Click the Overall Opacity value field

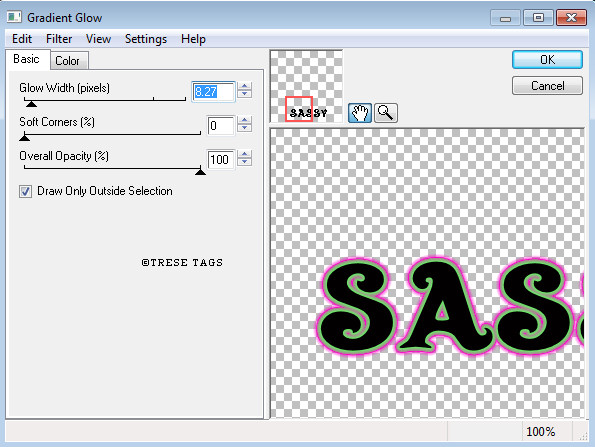click(x=221, y=159)
